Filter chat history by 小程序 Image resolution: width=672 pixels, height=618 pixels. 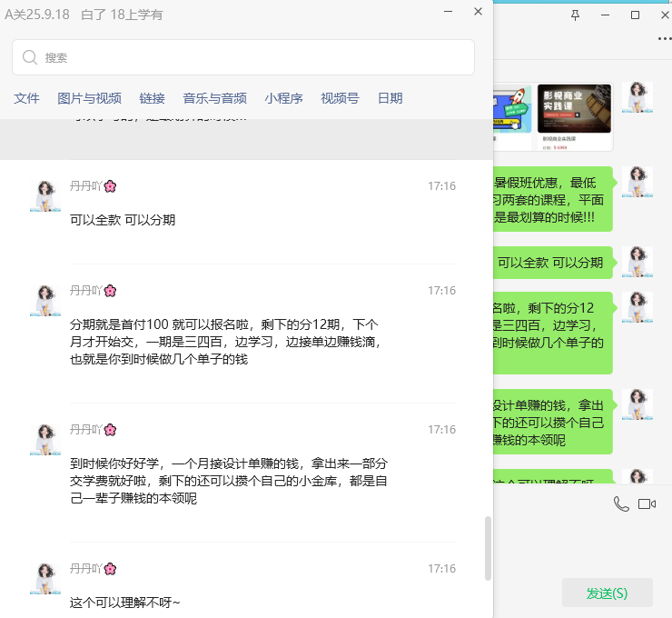tap(283, 98)
